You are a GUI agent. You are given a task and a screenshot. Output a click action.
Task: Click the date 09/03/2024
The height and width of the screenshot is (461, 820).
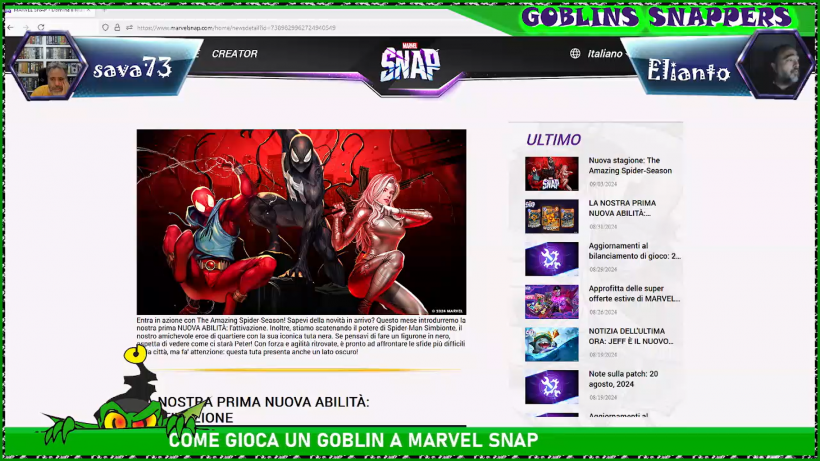(x=603, y=184)
